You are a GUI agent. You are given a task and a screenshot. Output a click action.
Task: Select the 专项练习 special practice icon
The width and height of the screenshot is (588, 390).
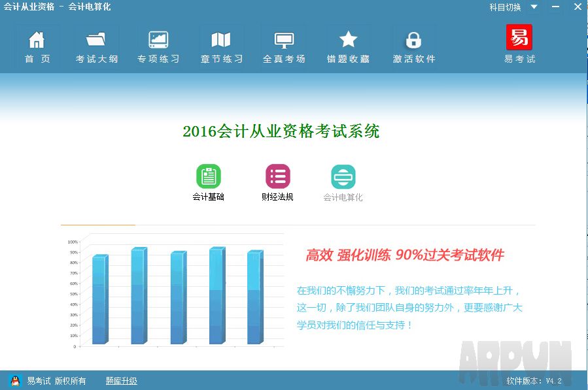pyautogui.click(x=159, y=46)
